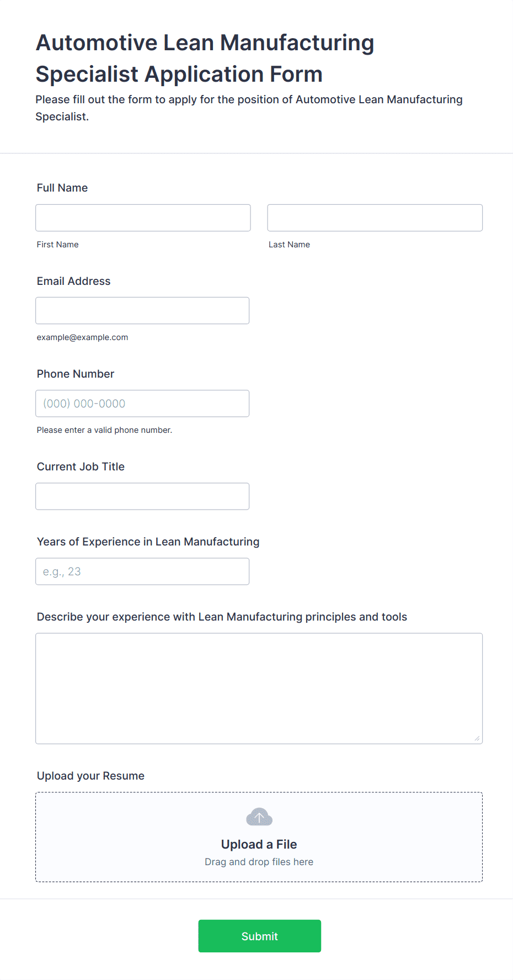This screenshot has height=980, width=513.
Task: Click the Email Address label
Action: (x=74, y=281)
